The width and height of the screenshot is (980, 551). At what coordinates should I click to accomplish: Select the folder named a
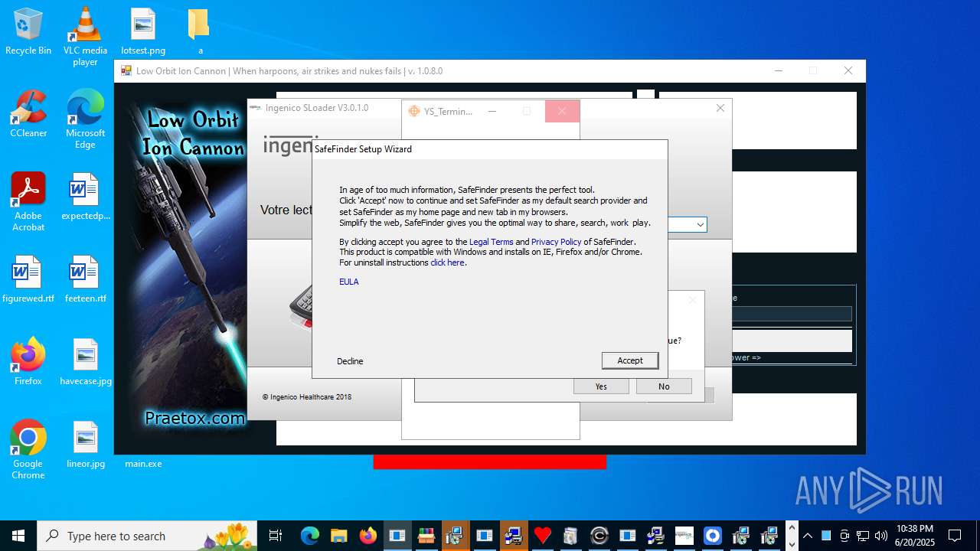coord(200,31)
